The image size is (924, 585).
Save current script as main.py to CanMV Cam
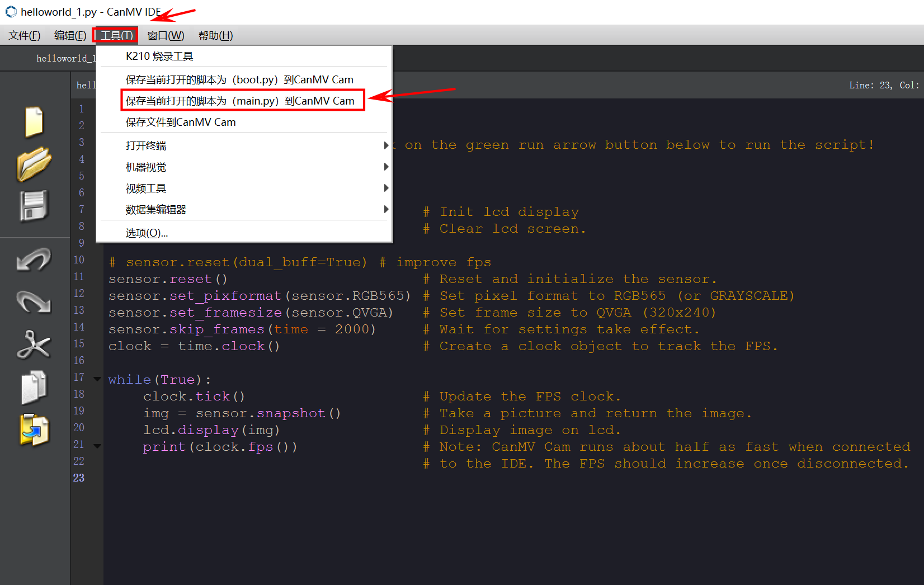click(x=244, y=101)
